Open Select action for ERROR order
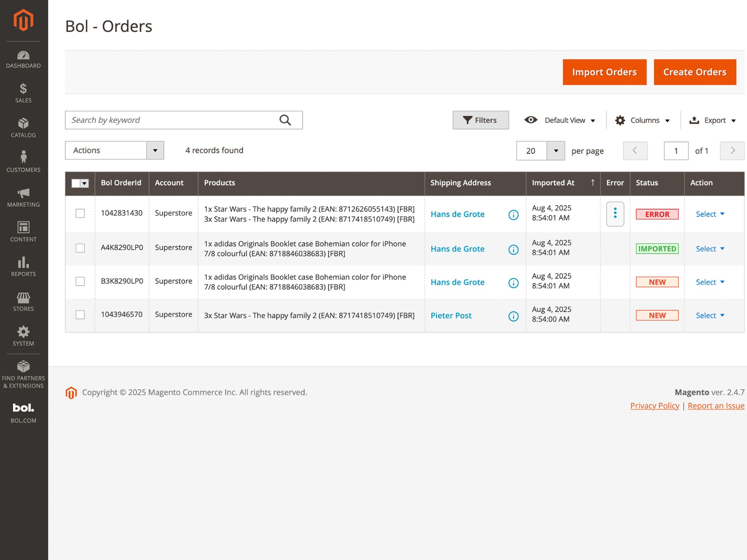The width and height of the screenshot is (747, 560). pos(710,214)
